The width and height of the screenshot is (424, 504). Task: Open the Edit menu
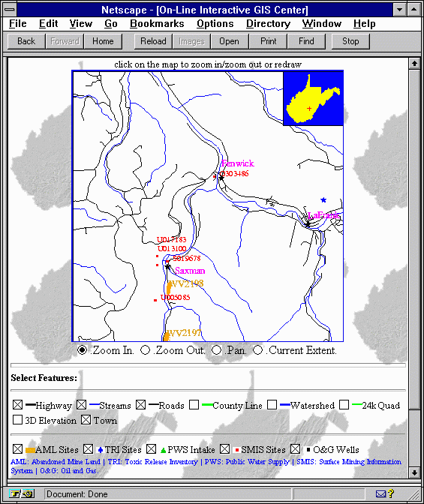pos(49,24)
